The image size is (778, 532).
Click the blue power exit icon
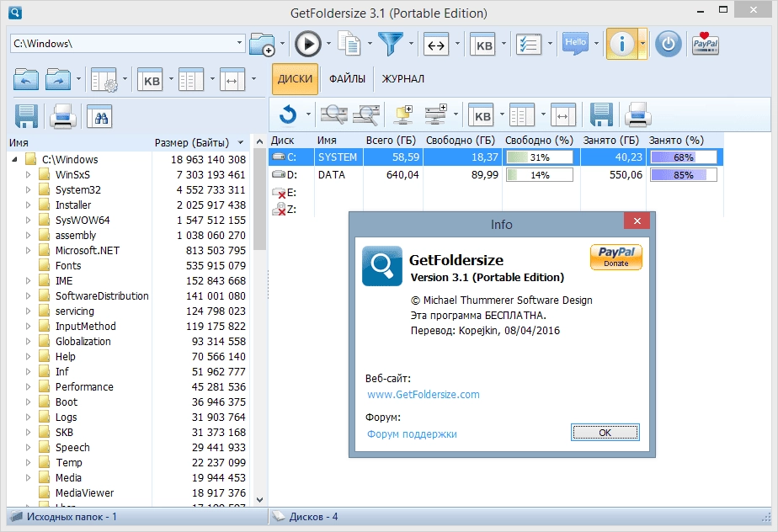[x=669, y=44]
